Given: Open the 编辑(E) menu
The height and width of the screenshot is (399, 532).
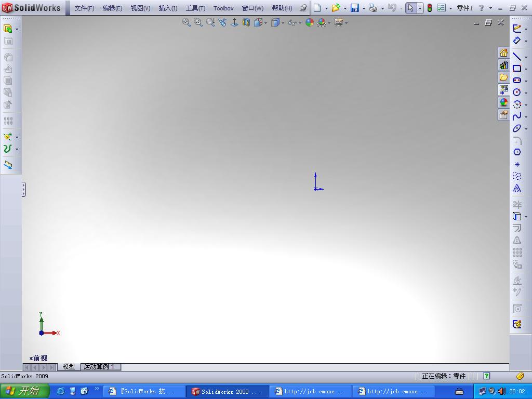Looking at the screenshot, I should (112, 8).
